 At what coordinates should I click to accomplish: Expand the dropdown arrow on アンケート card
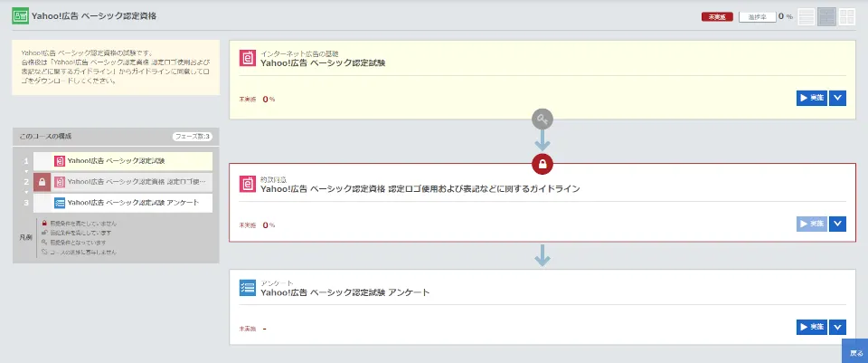click(837, 327)
